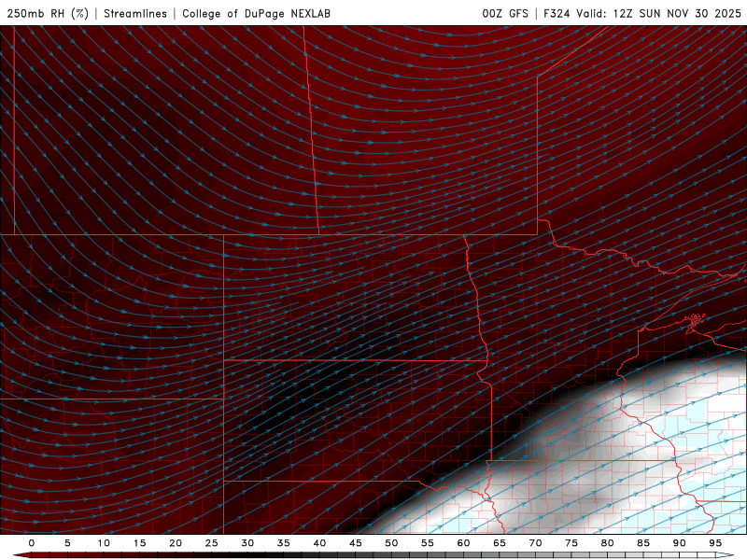Image resolution: width=747 pixels, height=560 pixels.
Task: Click the '35' value on color scale
Action: [284, 543]
